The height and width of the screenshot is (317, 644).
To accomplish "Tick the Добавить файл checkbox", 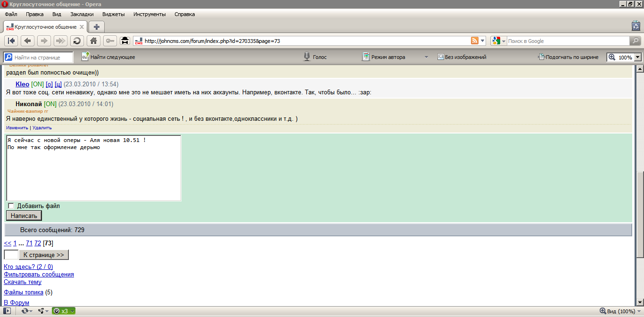I will (11, 206).
